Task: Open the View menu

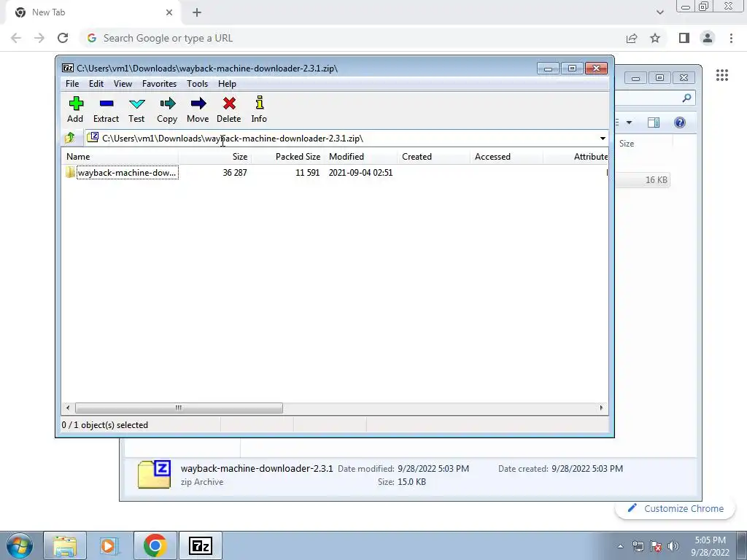Action: [123, 84]
